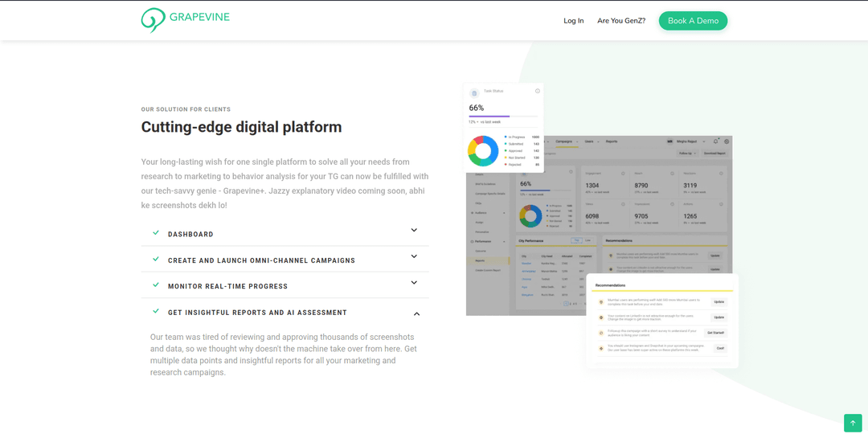Click the purple 66% progress bar
The height and width of the screenshot is (438, 868).
pyautogui.click(x=489, y=117)
